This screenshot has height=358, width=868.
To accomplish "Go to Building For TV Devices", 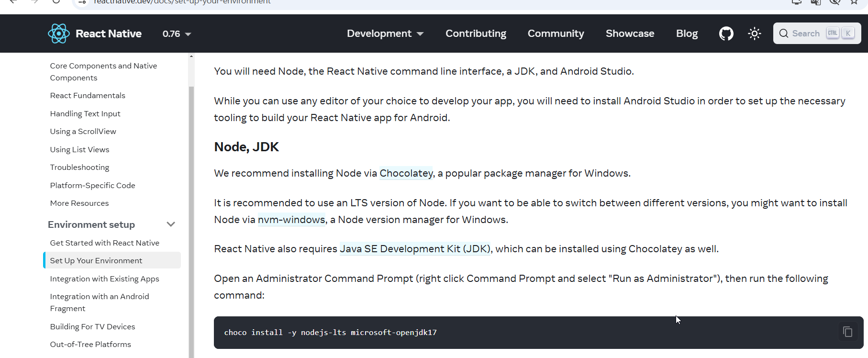I will tap(92, 326).
